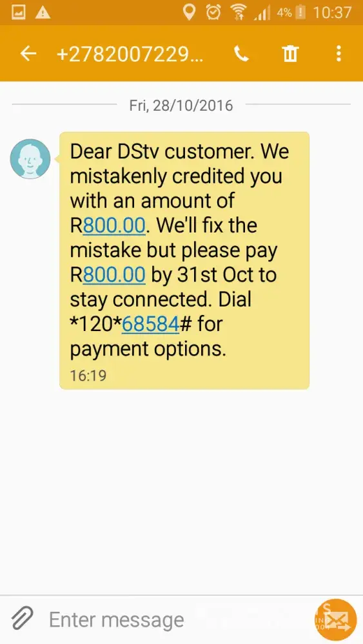
Task: Tap the second R800.00 link before 'by 31st Oct'
Action: click(114, 275)
